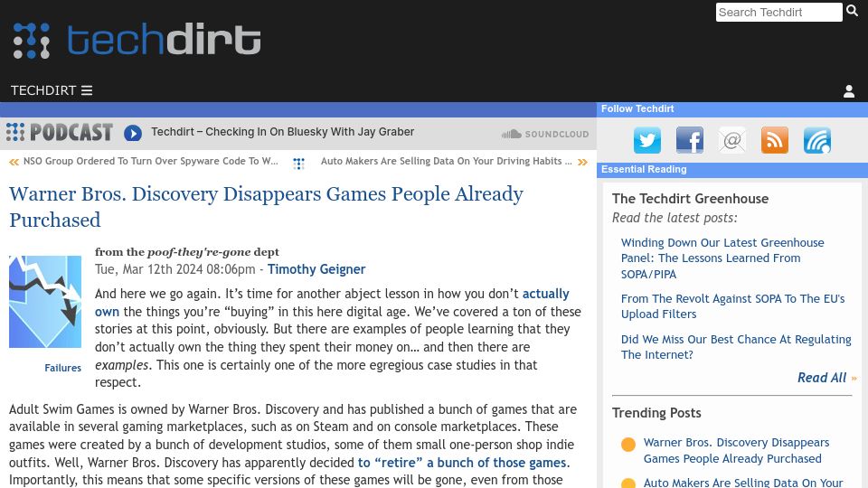The width and height of the screenshot is (868, 488).
Task: Click the left double-chevron previous arrow
Action: (14, 162)
